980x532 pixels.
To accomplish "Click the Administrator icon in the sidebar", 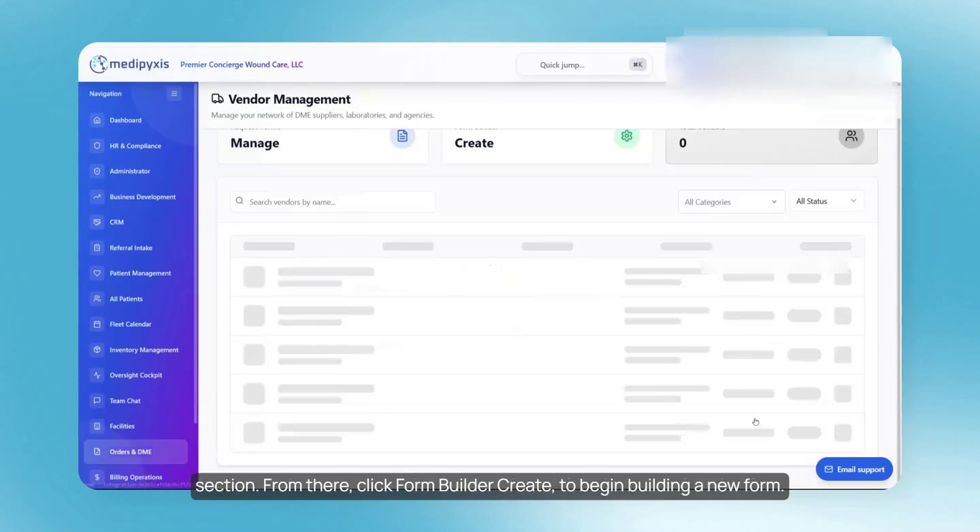I will click(97, 171).
